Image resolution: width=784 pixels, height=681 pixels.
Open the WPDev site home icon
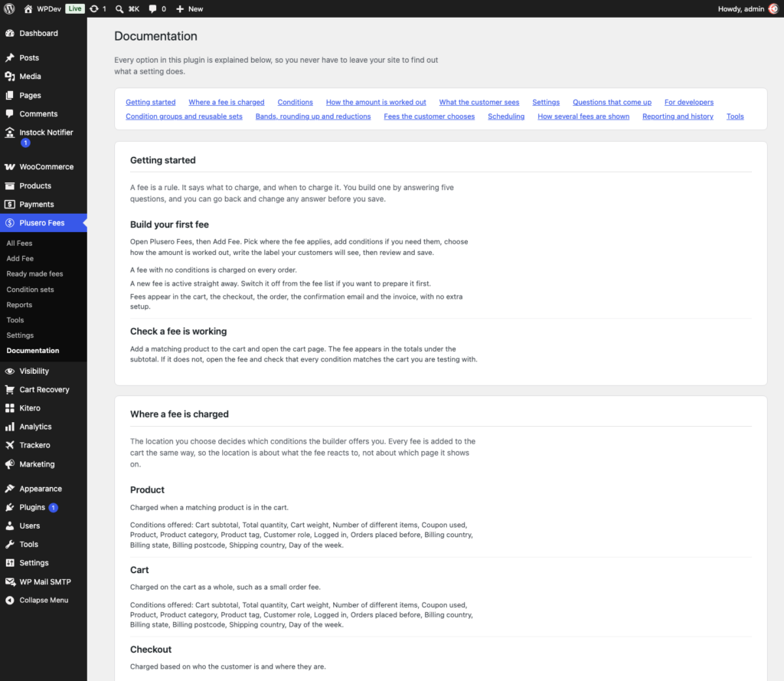click(28, 8)
